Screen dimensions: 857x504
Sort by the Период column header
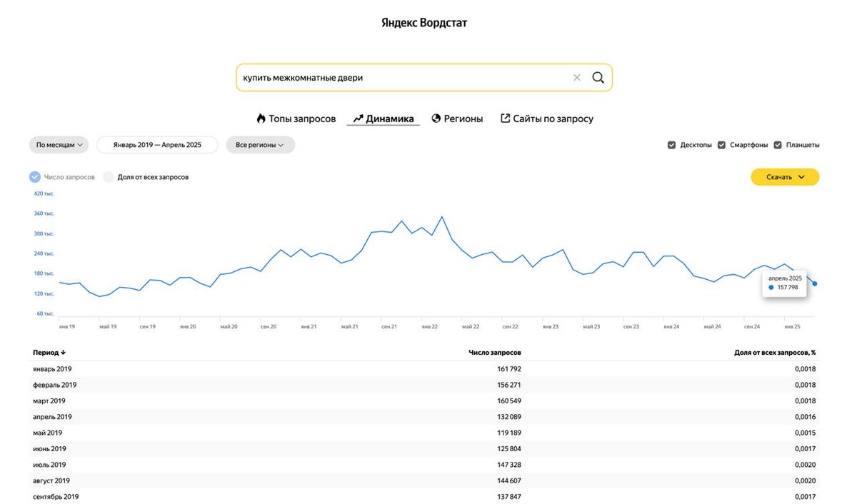49,353
